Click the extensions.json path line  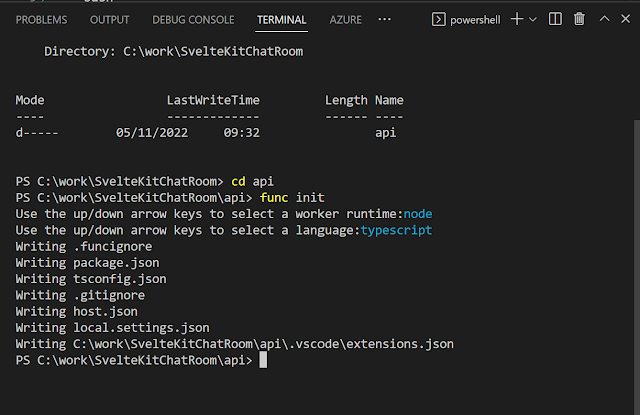pos(235,344)
